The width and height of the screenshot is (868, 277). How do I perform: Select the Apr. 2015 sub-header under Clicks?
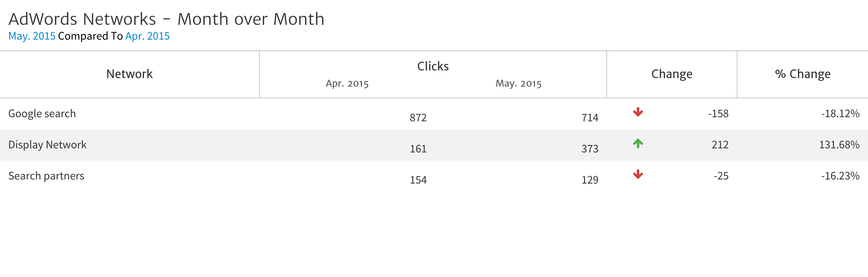point(347,83)
